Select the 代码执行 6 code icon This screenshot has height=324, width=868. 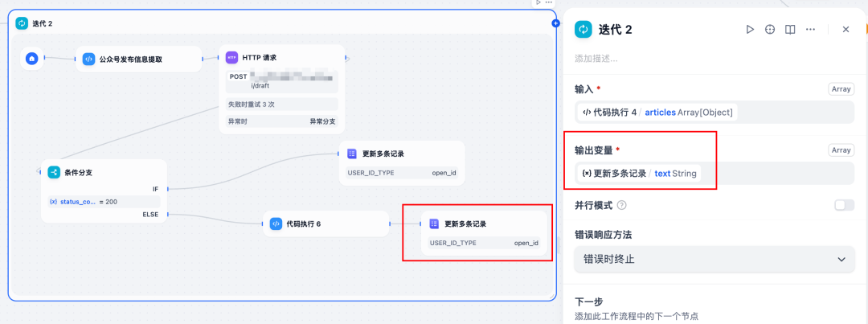pos(276,224)
